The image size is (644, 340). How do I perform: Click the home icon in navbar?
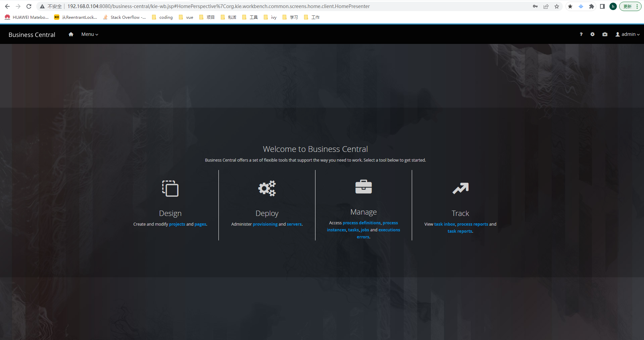[x=71, y=34]
